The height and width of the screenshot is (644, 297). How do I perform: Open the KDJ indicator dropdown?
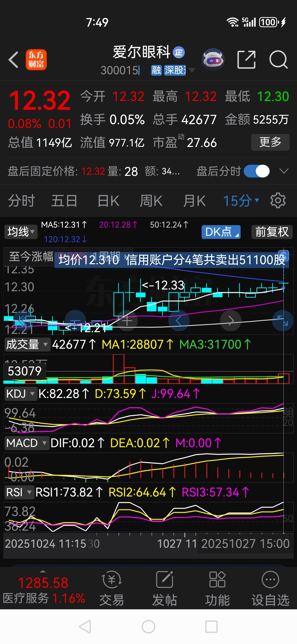coord(21,394)
